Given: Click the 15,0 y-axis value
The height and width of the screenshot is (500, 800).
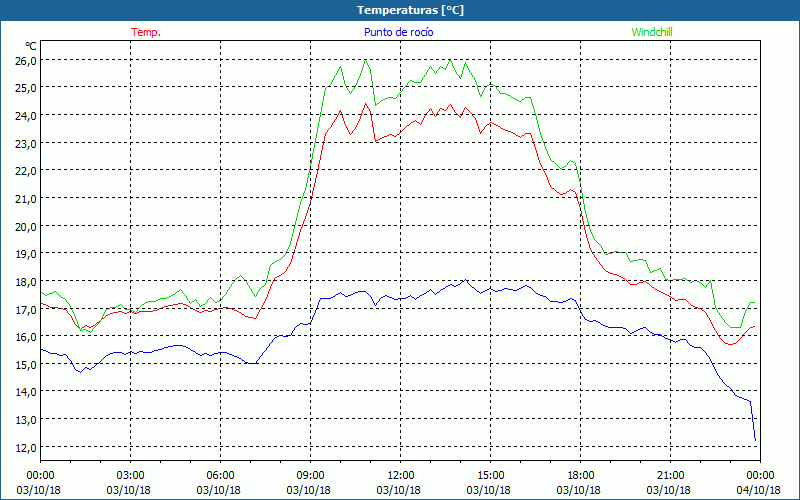Looking at the screenshot, I should (x=24, y=365).
